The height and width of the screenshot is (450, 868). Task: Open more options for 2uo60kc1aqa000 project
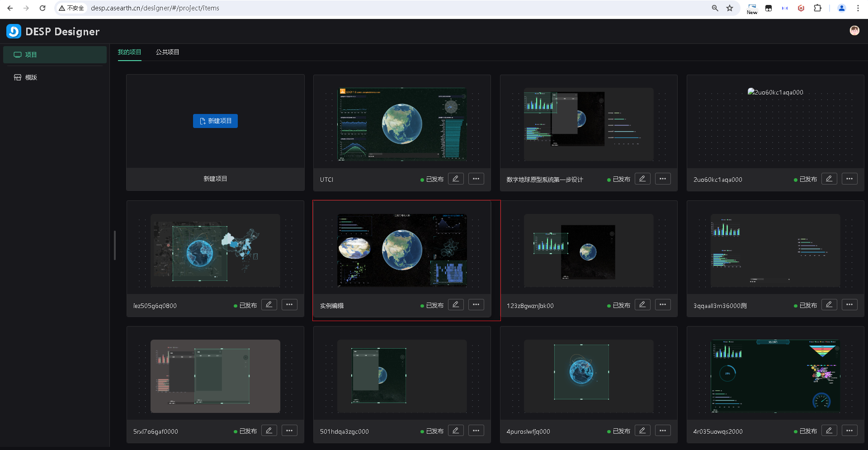point(849,179)
